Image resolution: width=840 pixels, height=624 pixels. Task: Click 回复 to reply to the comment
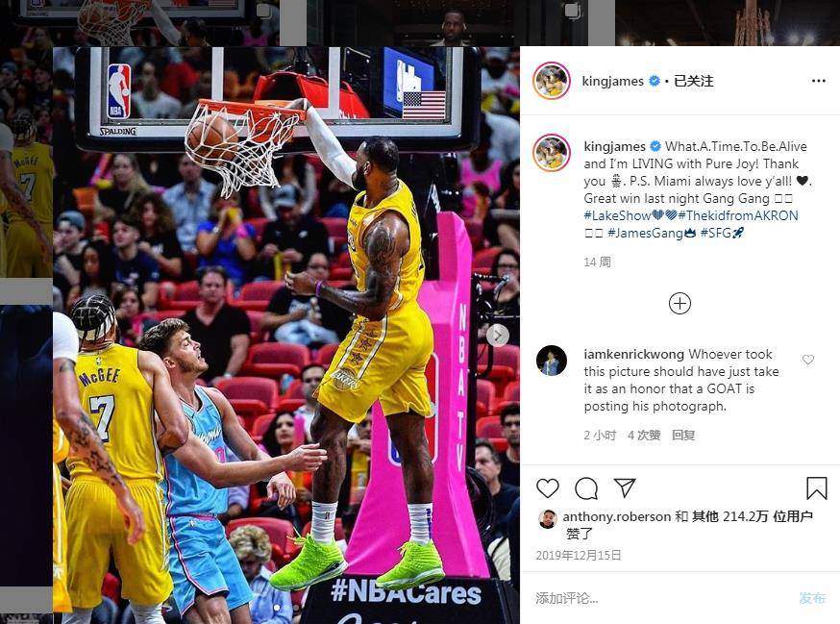point(683,435)
